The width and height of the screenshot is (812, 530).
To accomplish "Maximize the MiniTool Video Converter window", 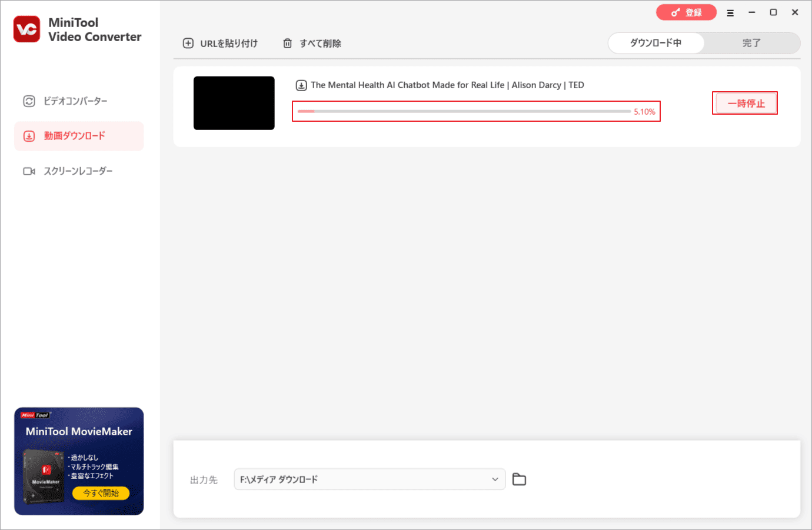I will pos(773,12).
